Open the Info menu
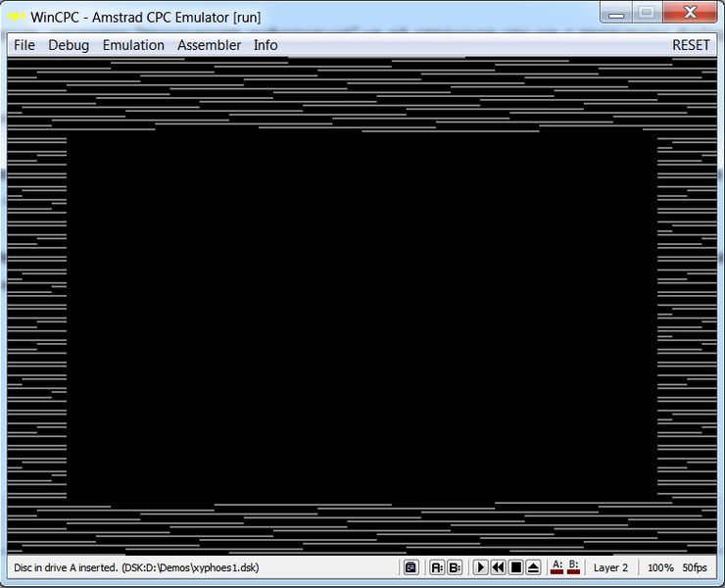 point(266,45)
